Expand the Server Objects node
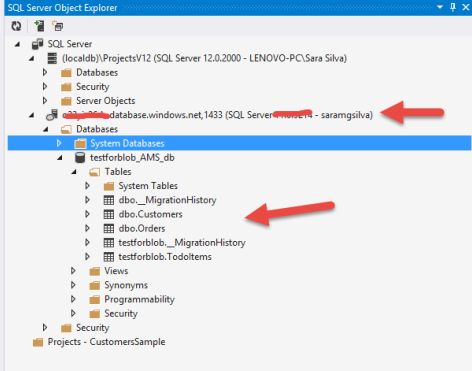Viewport: 472px width, 371px height. 45,101
